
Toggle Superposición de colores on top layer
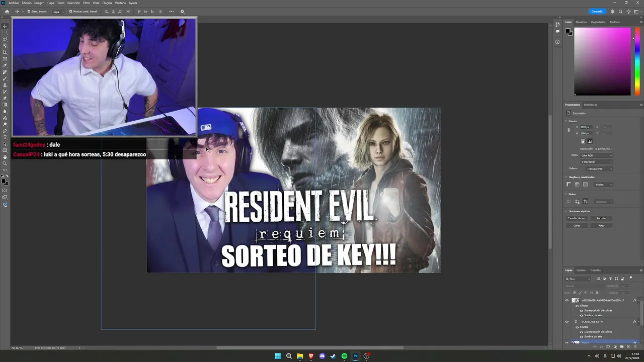[x=582, y=311]
